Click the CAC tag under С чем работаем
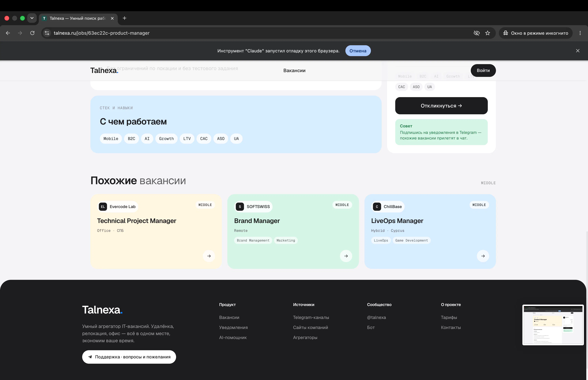Screen dimensions: 588x380 point(204,139)
